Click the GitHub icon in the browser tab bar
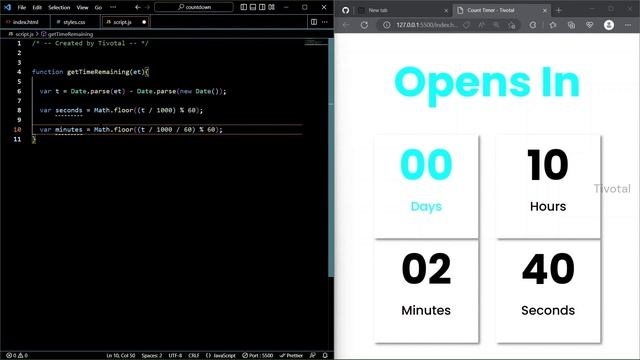 (x=345, y=10)
